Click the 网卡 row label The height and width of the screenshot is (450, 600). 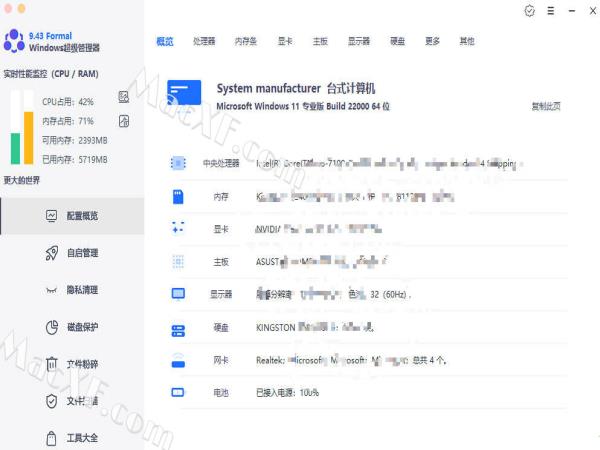click(x=221, y=360)
